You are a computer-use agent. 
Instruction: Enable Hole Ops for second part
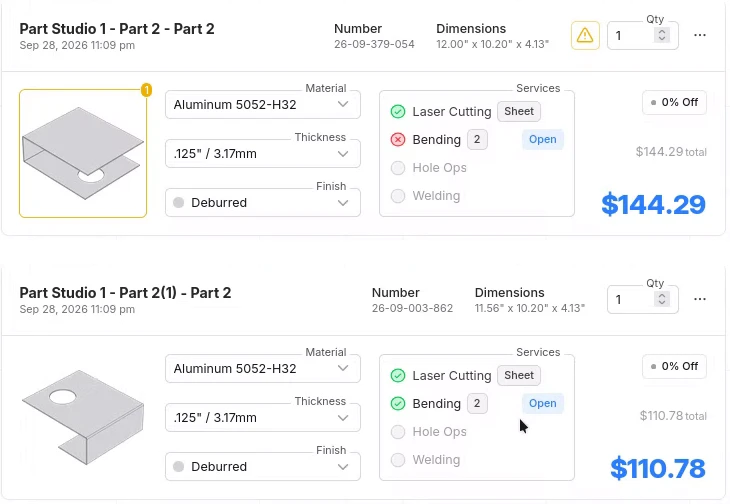point(398,432)
